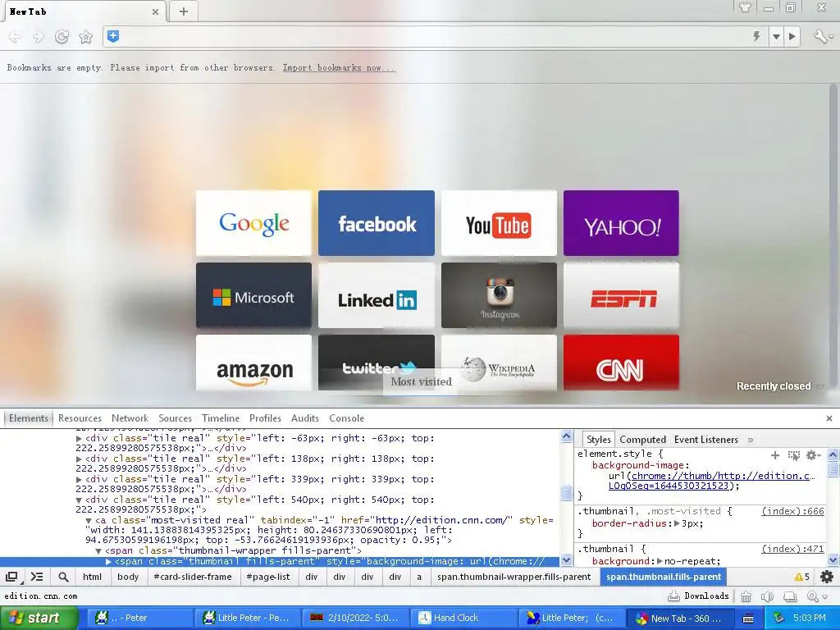Close the New Tab tab

pyautogui.click(x=155, y=11)
